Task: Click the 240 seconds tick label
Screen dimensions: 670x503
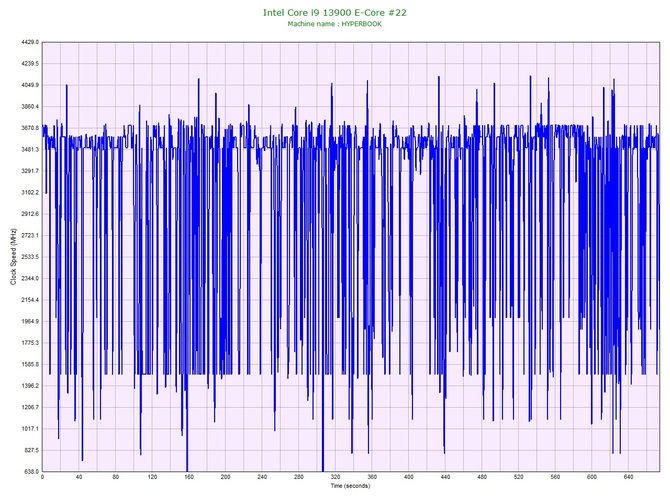Action: (262, 477)
